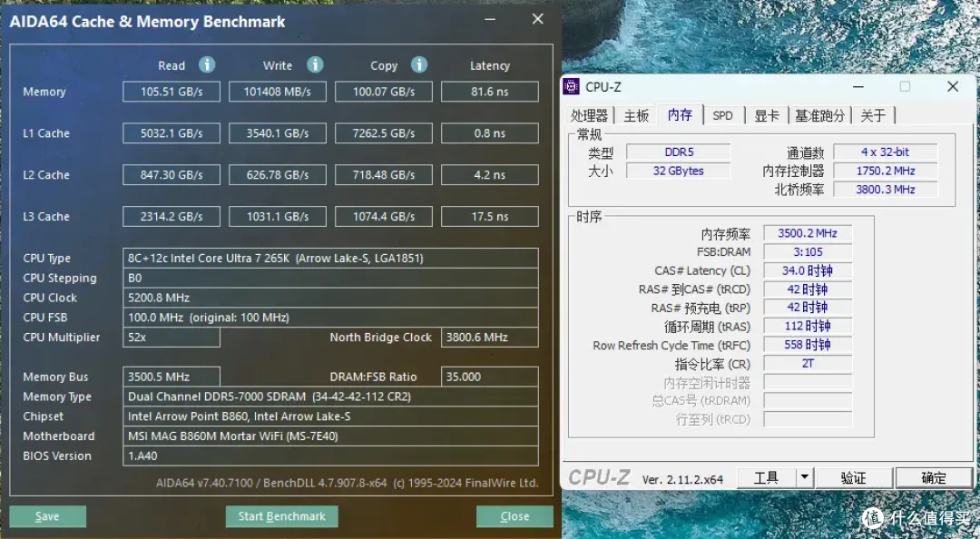Click tRFC value 558 时钟
Viewport: 980px width, 539px height.
(x=808, y=345)
